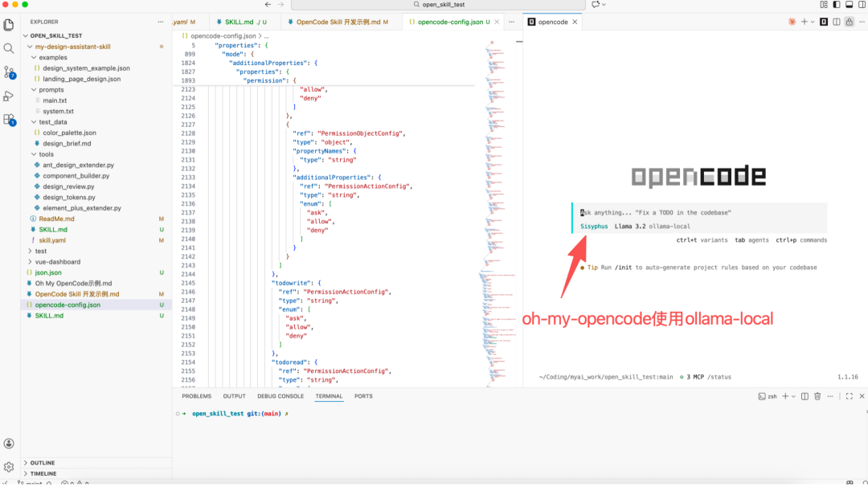Kill the terminal with the trash icon
868x487 pixels.
pos(817,395)
